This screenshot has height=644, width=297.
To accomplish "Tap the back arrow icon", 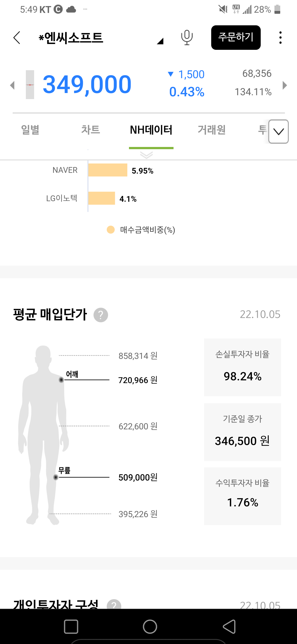I will click(17, 38).
